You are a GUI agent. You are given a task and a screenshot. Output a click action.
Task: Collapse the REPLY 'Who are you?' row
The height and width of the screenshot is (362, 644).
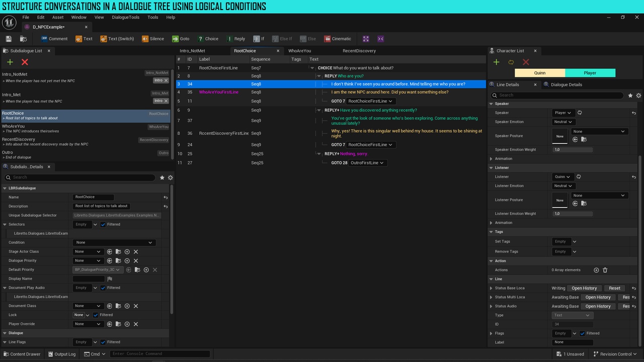click(x=319, y=76)
